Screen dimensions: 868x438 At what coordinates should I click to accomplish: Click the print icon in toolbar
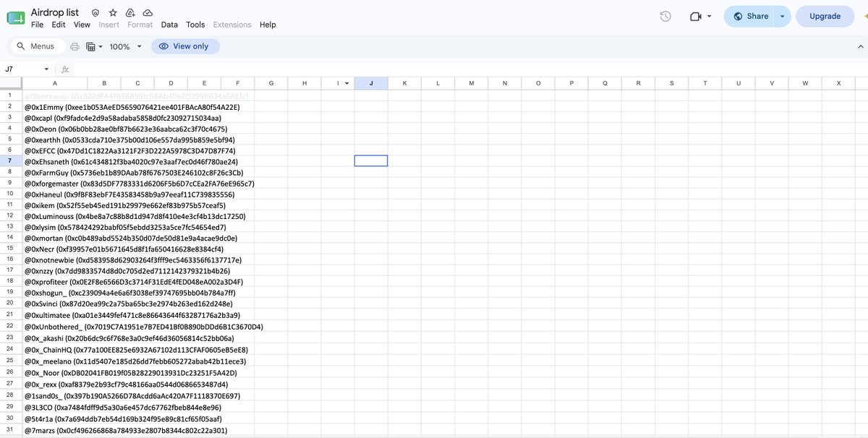coord(75,46)
